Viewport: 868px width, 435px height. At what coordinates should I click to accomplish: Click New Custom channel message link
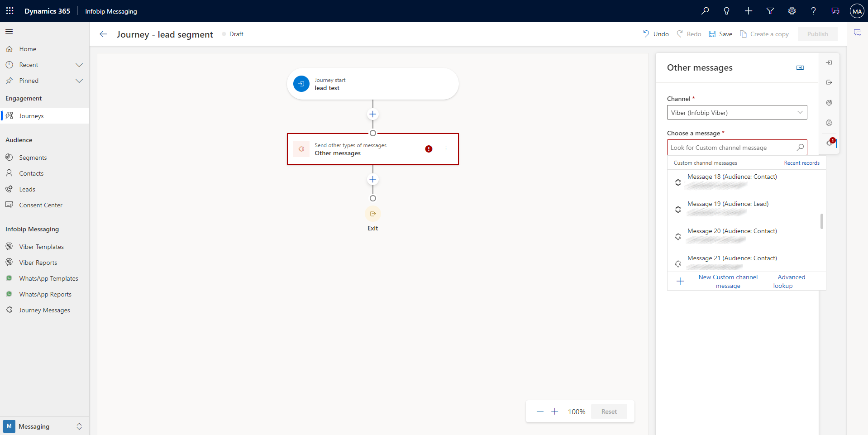pos(728,281)
